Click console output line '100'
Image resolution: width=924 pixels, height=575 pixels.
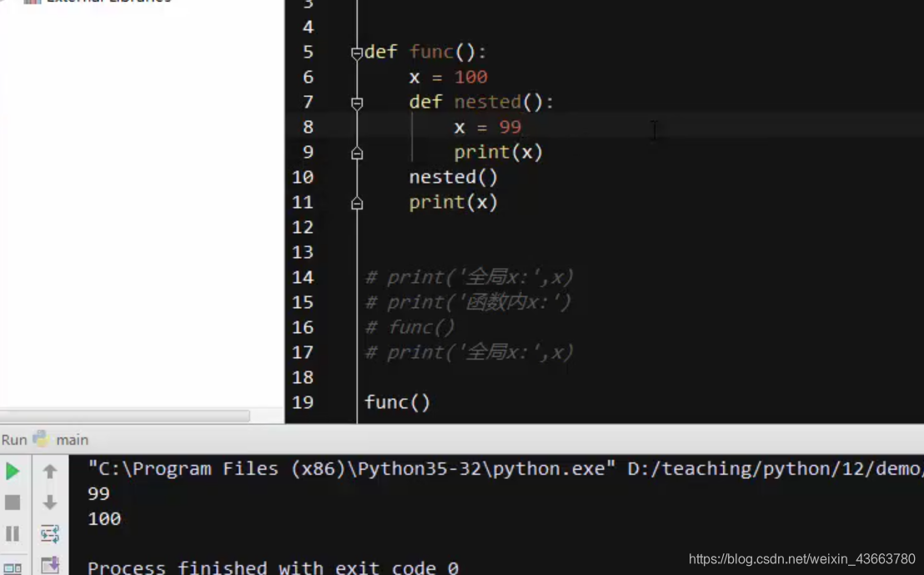[104, 519]
